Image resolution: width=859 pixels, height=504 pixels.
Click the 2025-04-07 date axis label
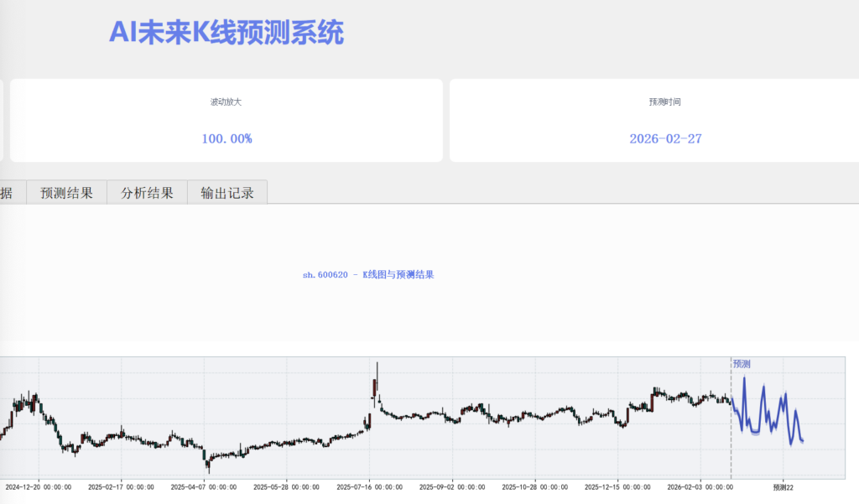click(x=204, y=486)
